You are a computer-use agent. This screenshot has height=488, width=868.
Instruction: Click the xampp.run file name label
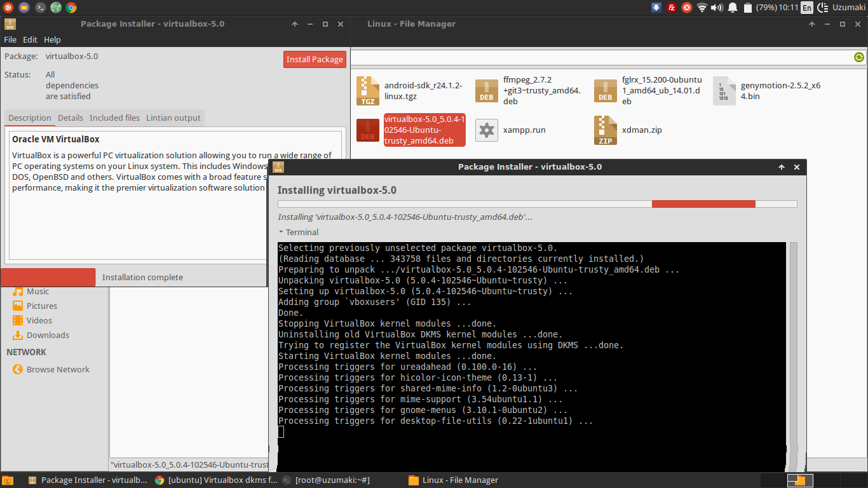click(524, 130)
